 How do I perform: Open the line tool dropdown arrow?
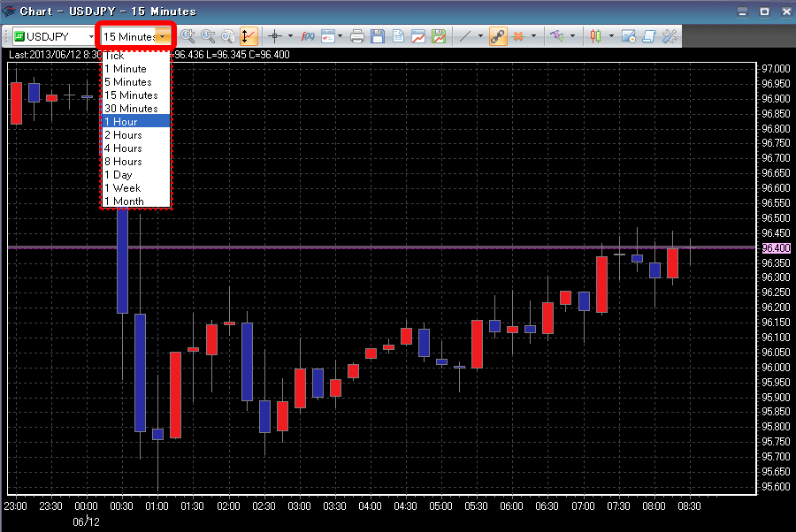tap(480, 36)
